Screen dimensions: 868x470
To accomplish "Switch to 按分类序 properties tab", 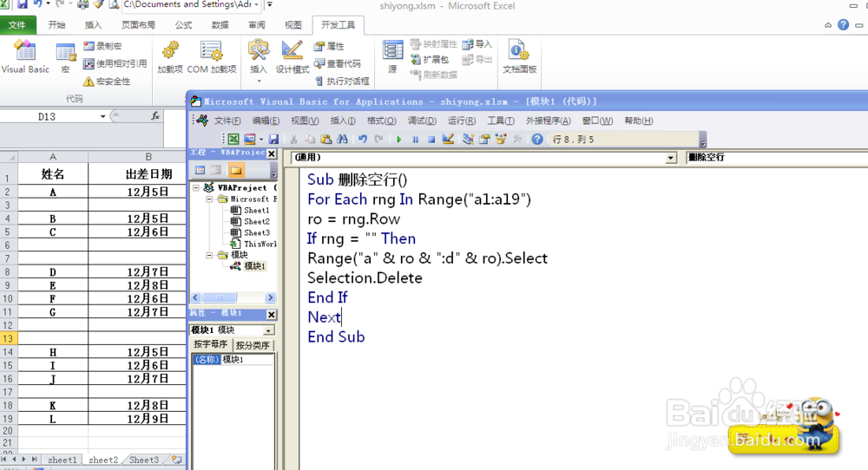I will point(253,345).
